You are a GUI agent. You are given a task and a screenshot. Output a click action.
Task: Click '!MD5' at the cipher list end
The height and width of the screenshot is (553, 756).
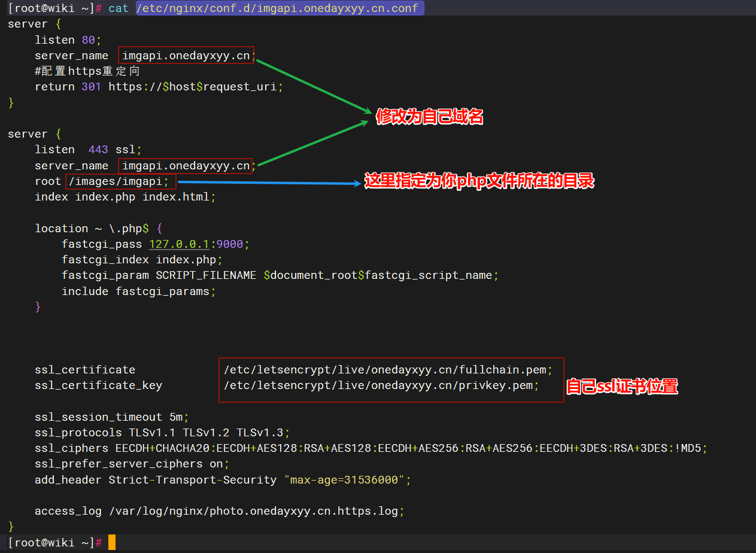(688, 448)
